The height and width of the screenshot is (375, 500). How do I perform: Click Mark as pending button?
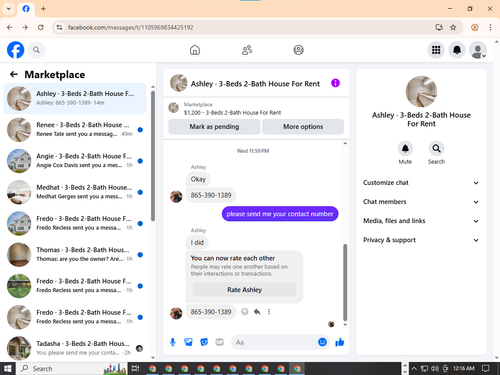pos(214,127)
